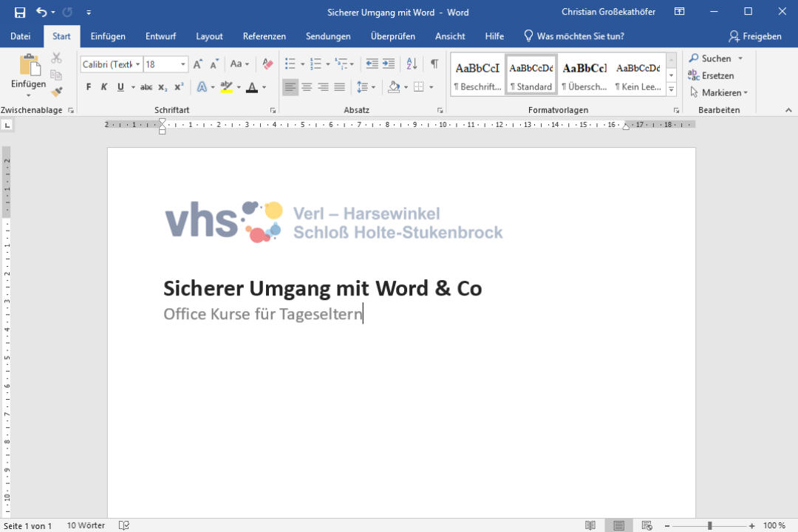This screenshot has height=532, width=798.
Task: Apply the Kein Leerraum style
Action: 638,75
